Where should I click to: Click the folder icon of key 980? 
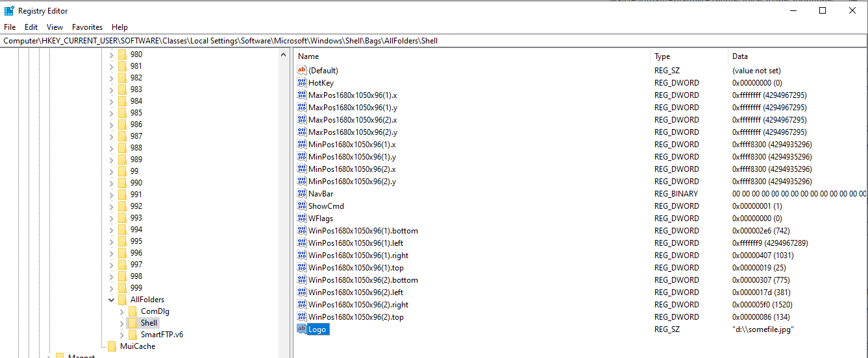(122, 54)
